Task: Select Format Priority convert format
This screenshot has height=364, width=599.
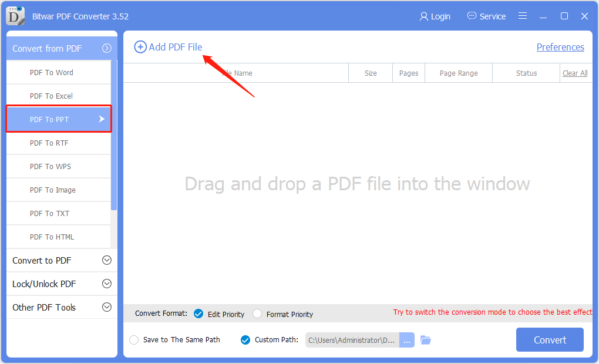Action: click(257, 314)
